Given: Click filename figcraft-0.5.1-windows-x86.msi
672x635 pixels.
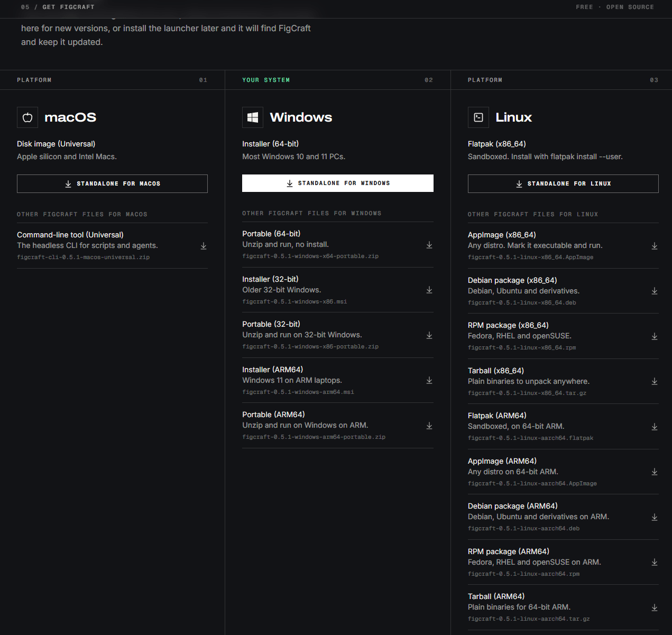Looking at the screenshot, I should coord(294,302).
